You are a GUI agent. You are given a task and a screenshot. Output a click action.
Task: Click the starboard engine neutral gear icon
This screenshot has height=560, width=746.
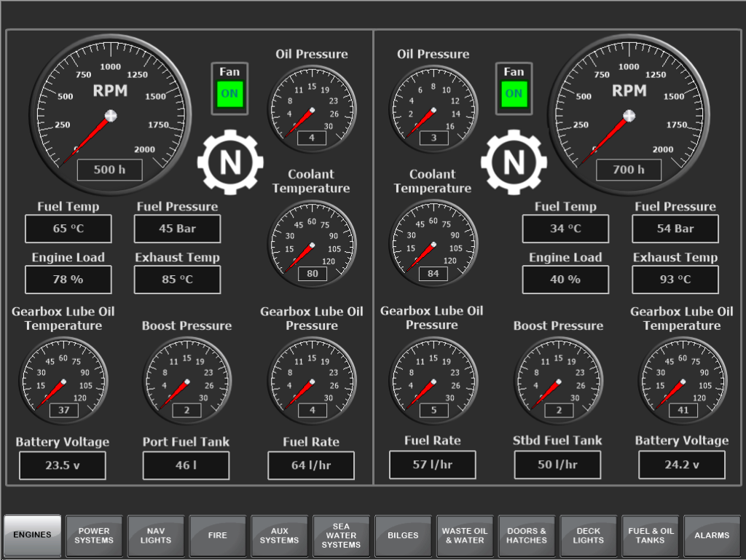tap(514, 162)
